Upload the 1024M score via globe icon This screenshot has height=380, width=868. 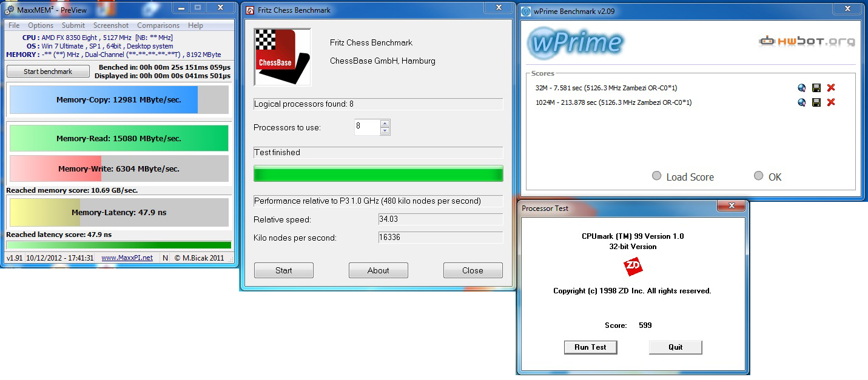[x=802, y=102]
